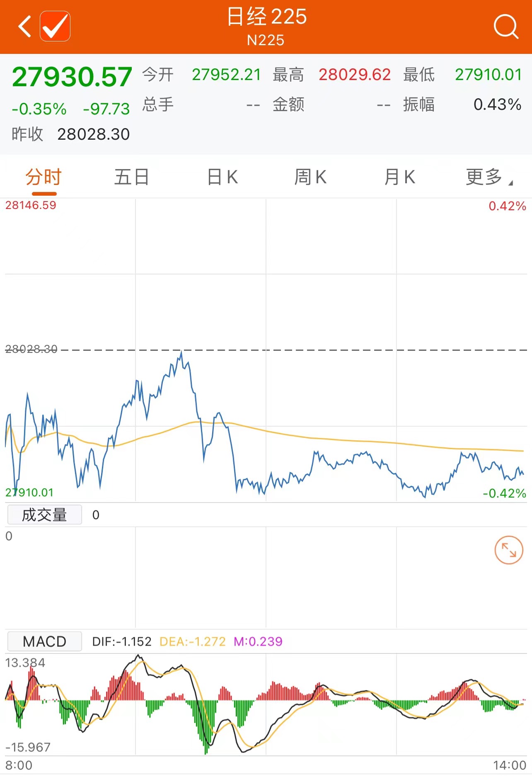
Task: Select the 月K tab
Action: pos(399,177)
